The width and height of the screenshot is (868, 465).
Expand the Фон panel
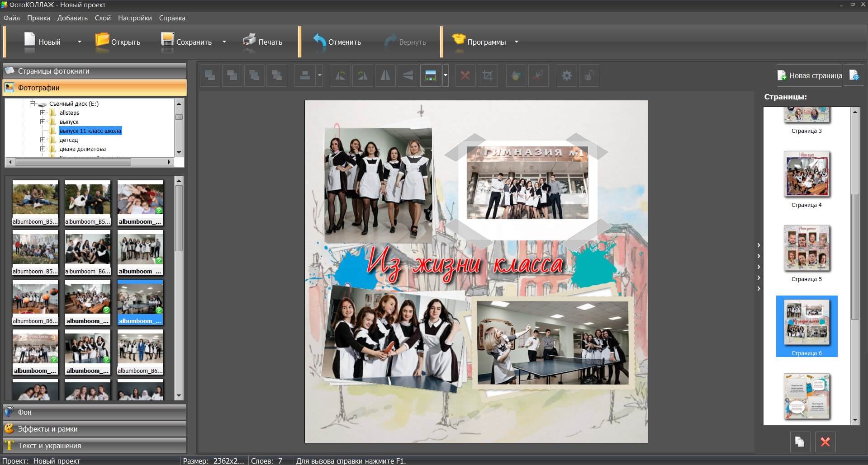(x=95, y=412)
